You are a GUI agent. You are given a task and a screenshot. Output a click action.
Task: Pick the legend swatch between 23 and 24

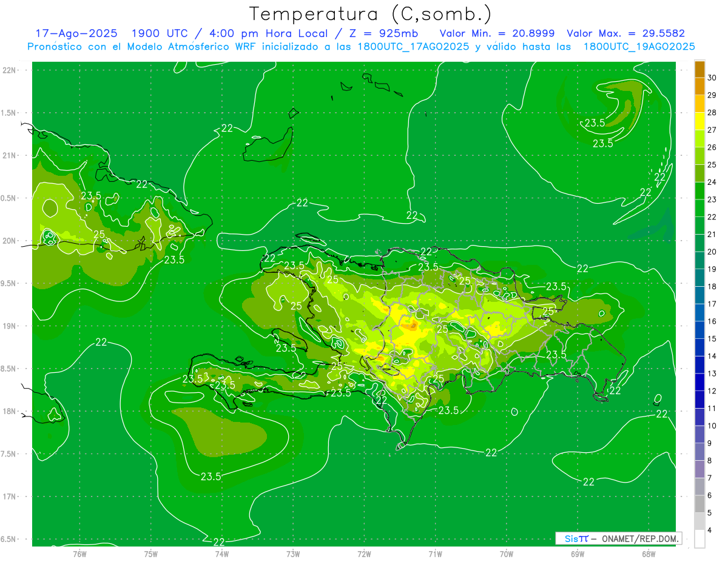699,191
